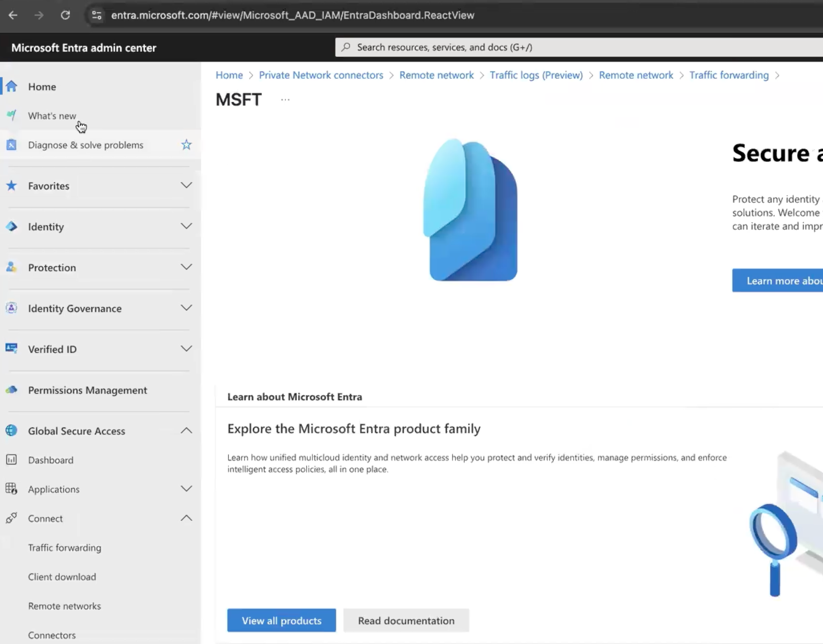823x644 pixels.
Task: Click the Microsoft Entra logo illustration
Action: point(470,210)
